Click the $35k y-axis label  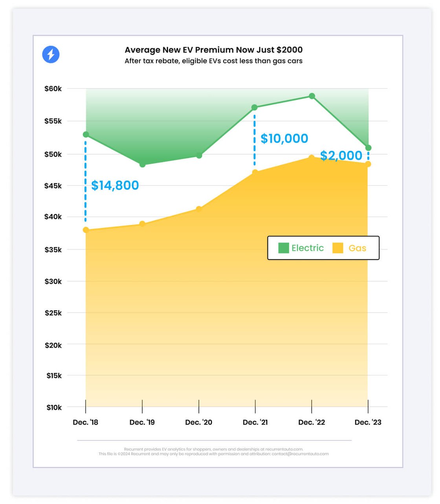(53, 250)
